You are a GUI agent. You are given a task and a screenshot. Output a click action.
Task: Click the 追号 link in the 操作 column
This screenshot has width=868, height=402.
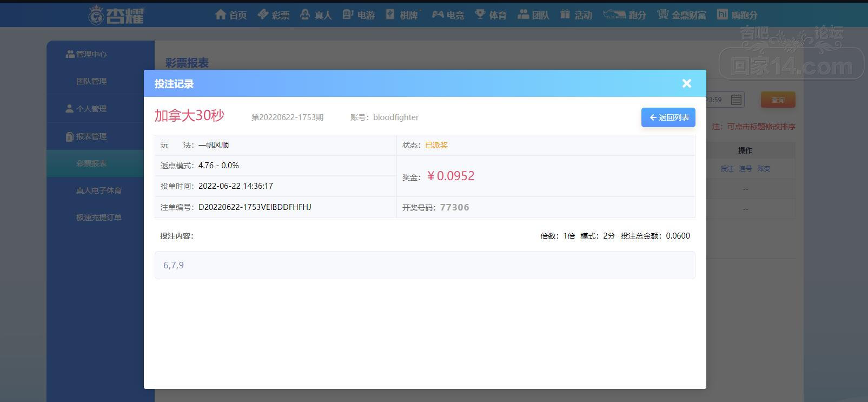point(745,169)
